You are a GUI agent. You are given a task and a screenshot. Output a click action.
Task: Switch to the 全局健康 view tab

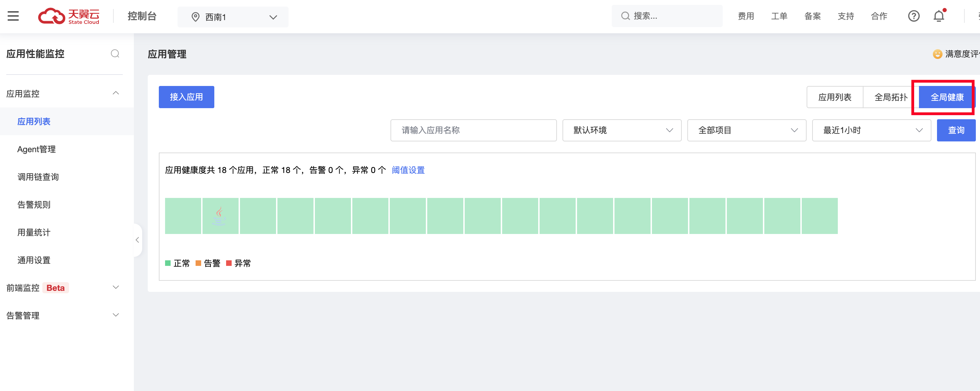(x=947, y=97)
